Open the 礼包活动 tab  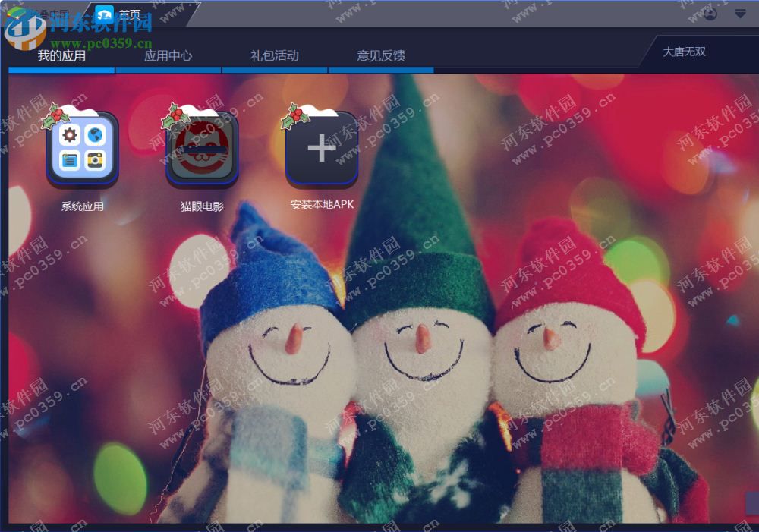275,56
